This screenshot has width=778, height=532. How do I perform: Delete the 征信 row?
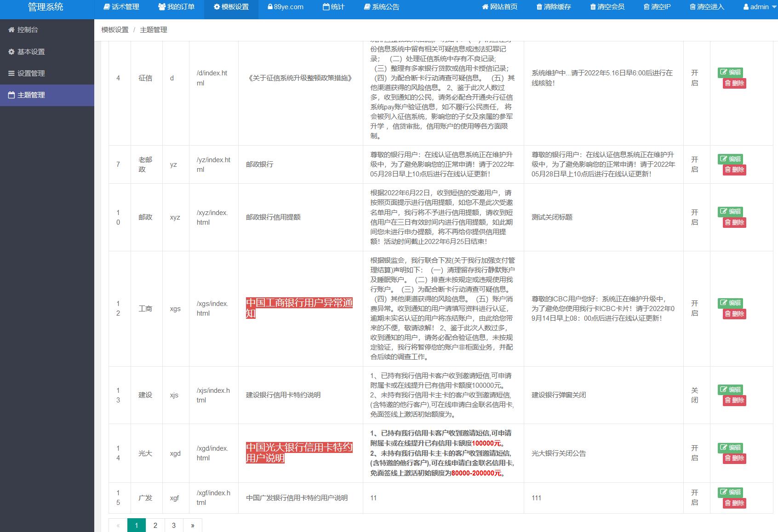[734, 83]
